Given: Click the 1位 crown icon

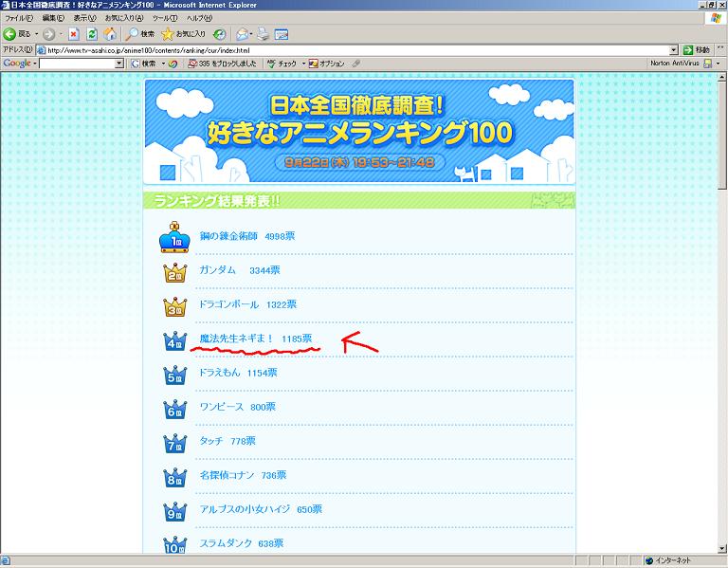Looking at the screenshot, I should (174, 237).
